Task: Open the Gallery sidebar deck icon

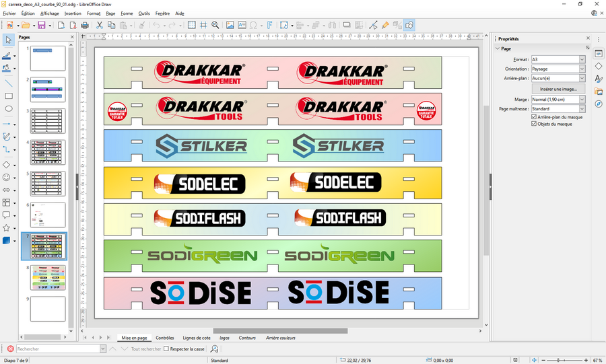Action: tap(599, 92)
